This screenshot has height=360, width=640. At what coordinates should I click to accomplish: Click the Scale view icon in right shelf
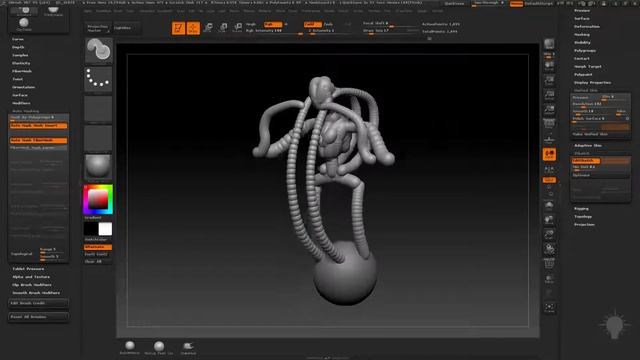coord(549,234)
